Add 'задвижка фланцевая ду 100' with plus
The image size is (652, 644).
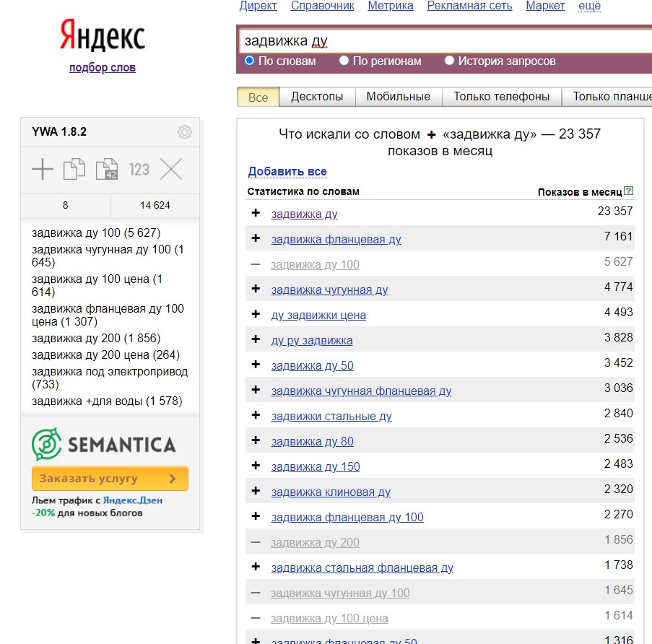pos(256,516)
